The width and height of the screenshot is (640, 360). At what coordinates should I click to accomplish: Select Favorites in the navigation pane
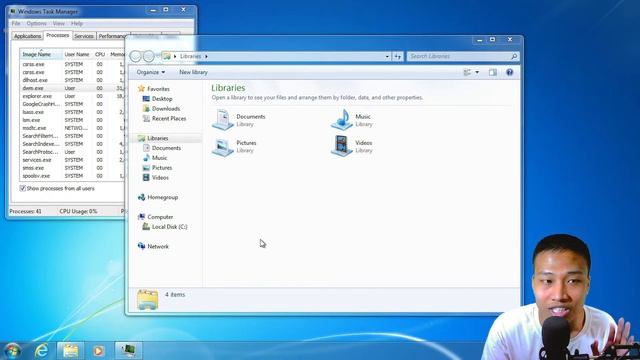click(x=158, y=89)
